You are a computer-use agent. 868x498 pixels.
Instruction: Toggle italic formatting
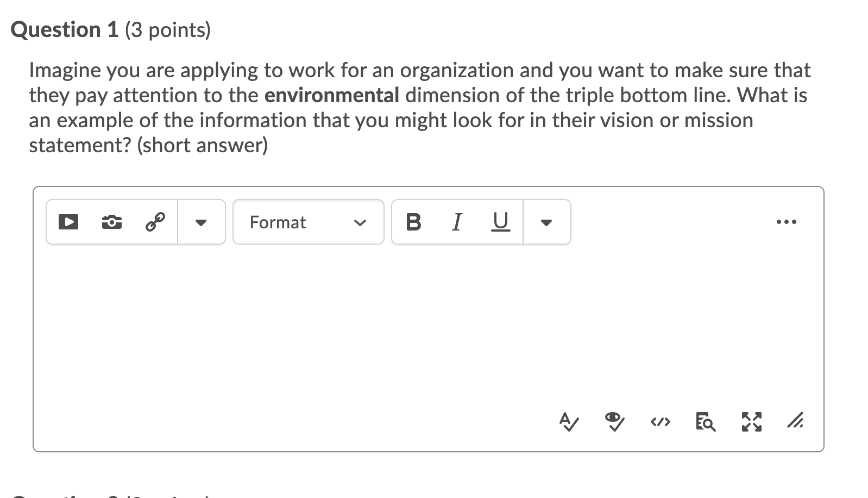click(x=457, y=222)
